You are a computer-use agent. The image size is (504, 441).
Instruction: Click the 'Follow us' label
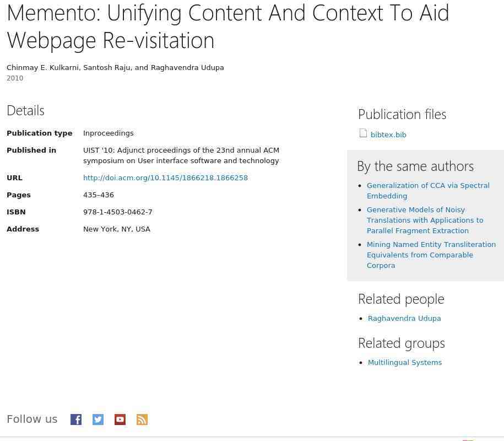pos(32,419)
